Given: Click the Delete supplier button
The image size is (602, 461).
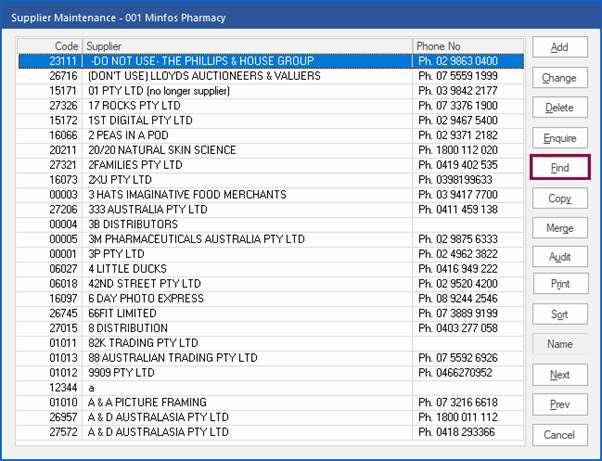Looking at the screenshot, I should tap(560, 107).
